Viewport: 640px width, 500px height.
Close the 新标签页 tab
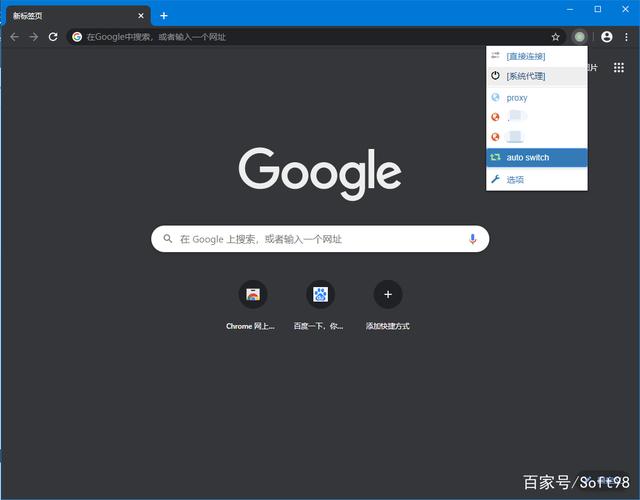tap(141, 16)
